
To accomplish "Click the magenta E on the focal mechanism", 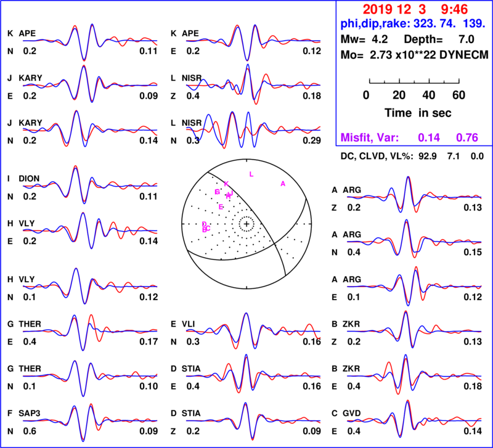I will [221, 206].
